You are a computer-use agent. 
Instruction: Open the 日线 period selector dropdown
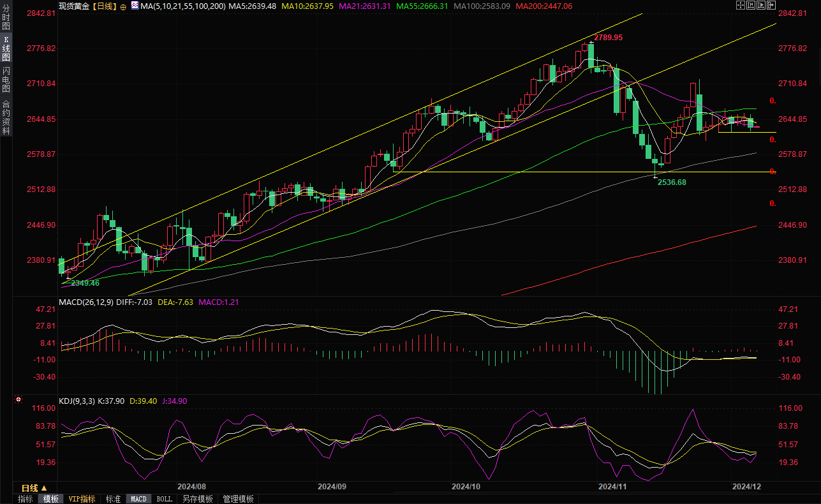[x=35, y=488]
